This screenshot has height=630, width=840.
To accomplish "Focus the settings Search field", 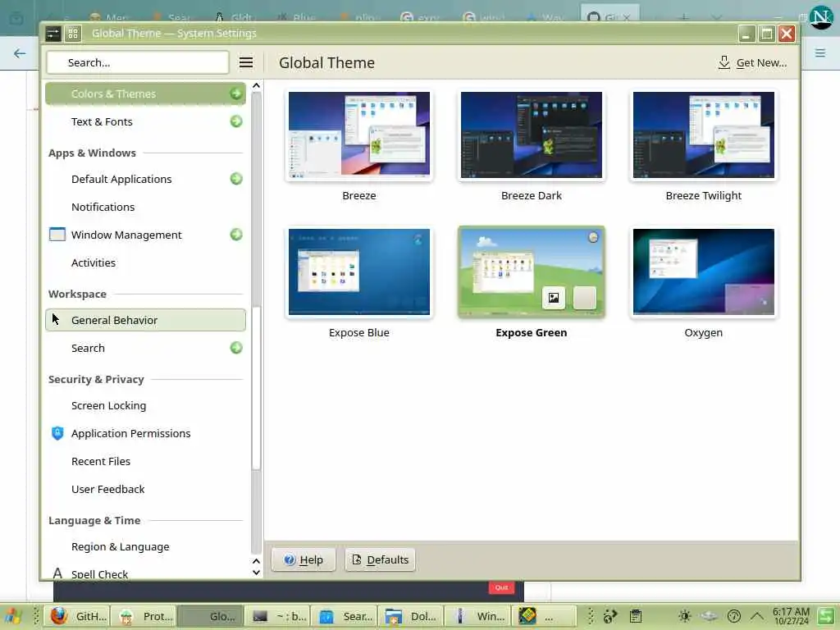I will (138, 62).
